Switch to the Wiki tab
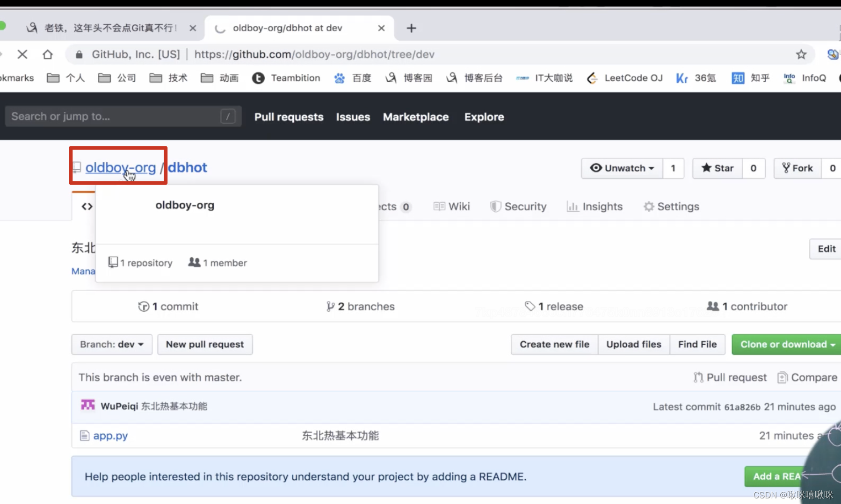Viewport: 841px width, 504px height. point(452,207)
